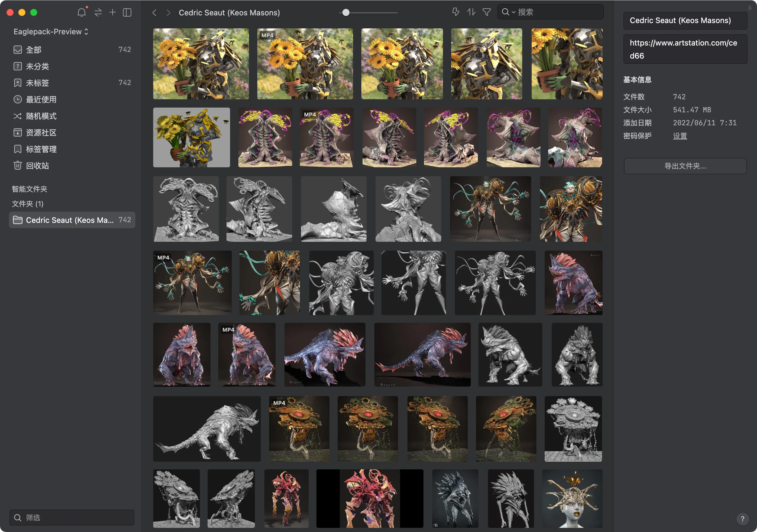The image size is (757, 532).
Task: Open 资源社区 resource community
Action: pos(72,132)
